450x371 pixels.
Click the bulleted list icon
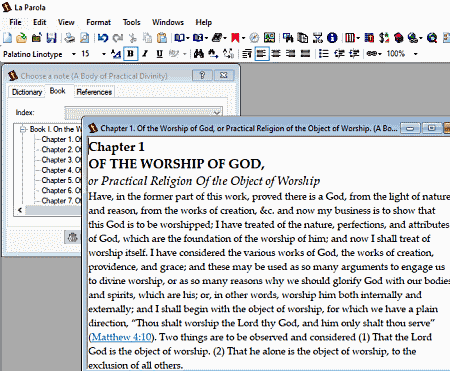324,54
